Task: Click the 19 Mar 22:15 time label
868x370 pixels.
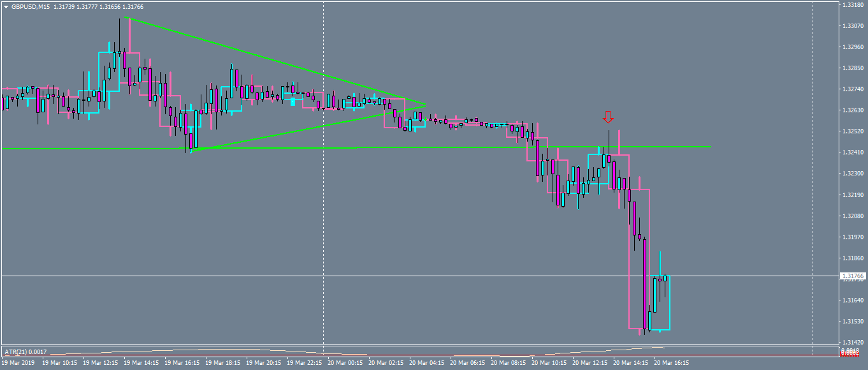Action: click(x=305, y=362)
